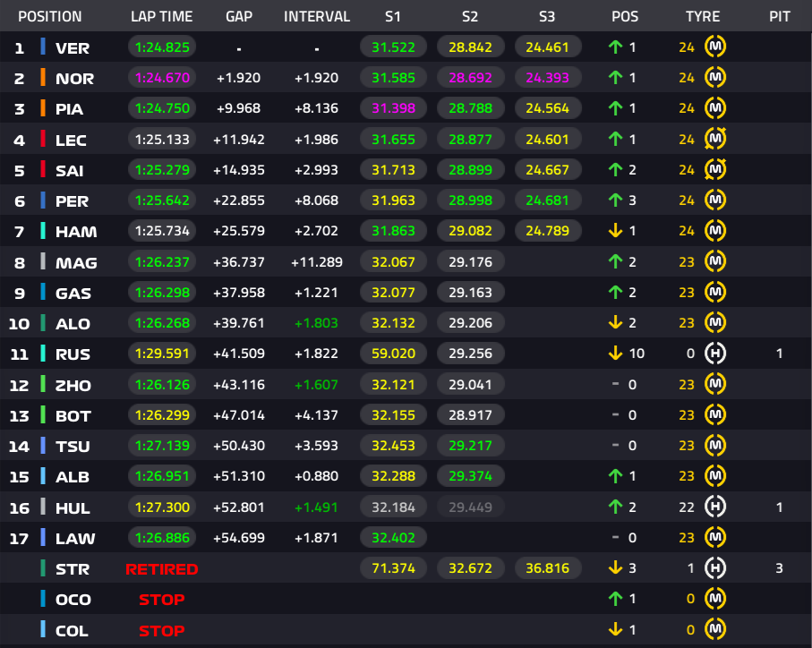Click ALO's green interval +1.803
Image resolution: width=812 pixels, height=648 pixels.
[316, 323]
